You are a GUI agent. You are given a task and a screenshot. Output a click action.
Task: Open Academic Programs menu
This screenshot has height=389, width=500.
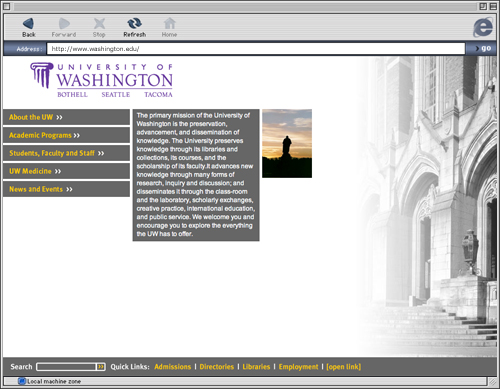[66, 135]
